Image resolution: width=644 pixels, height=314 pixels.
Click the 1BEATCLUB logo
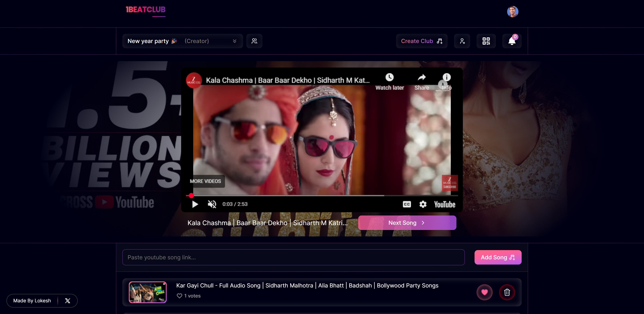(145, 10)
